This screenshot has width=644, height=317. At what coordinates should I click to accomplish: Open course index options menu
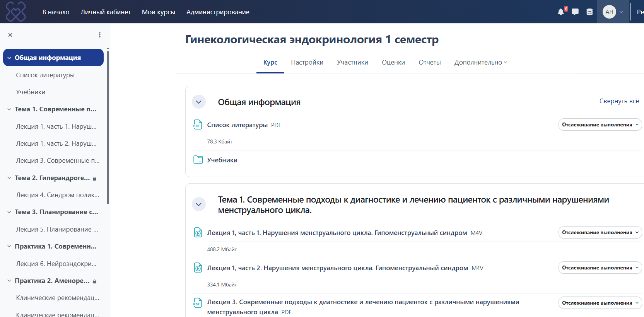[x=100, y=35]
